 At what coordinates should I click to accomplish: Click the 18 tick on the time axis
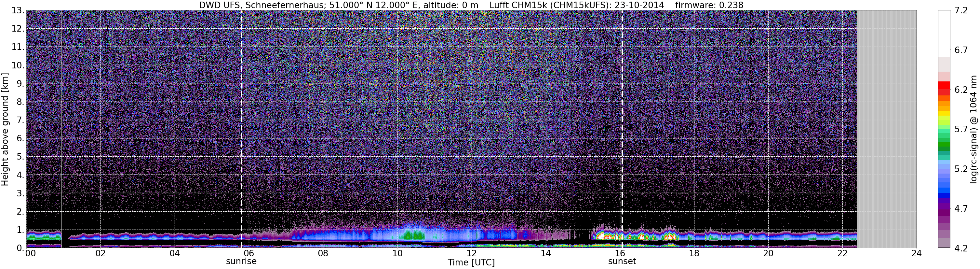pos(694,253)
